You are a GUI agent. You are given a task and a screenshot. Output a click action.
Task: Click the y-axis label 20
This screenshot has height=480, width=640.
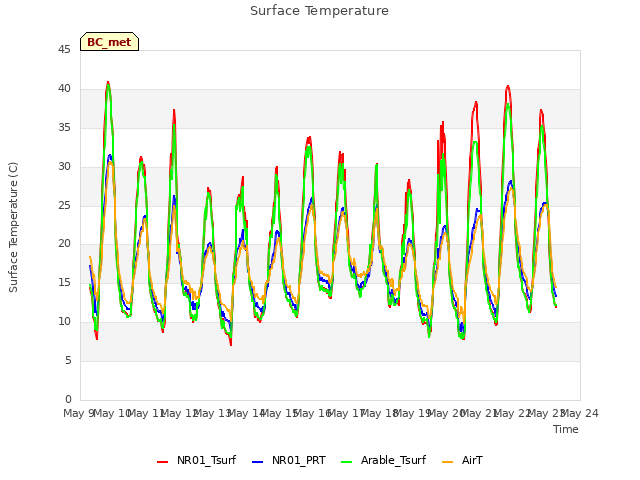pyautogui.click(x=64, y=244)
